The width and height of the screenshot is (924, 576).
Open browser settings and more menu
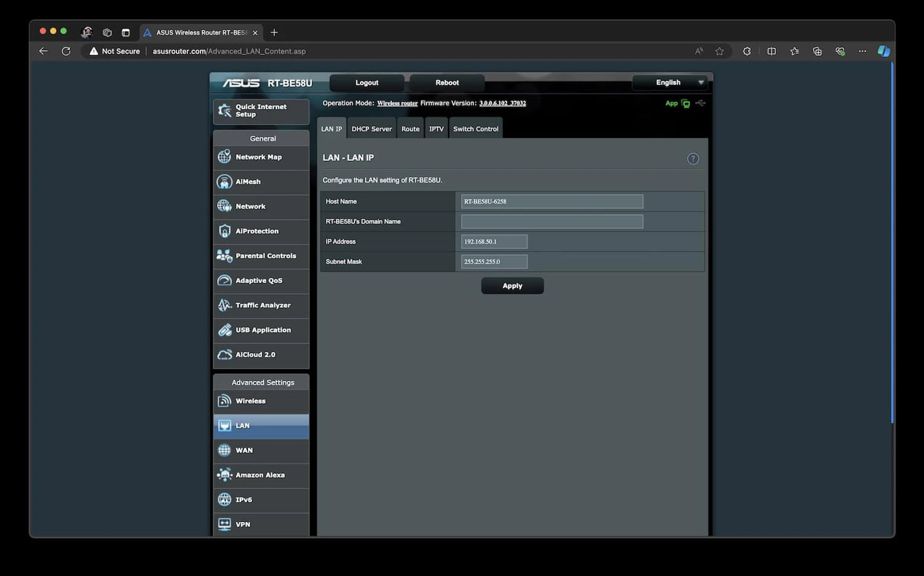point(862,51)
